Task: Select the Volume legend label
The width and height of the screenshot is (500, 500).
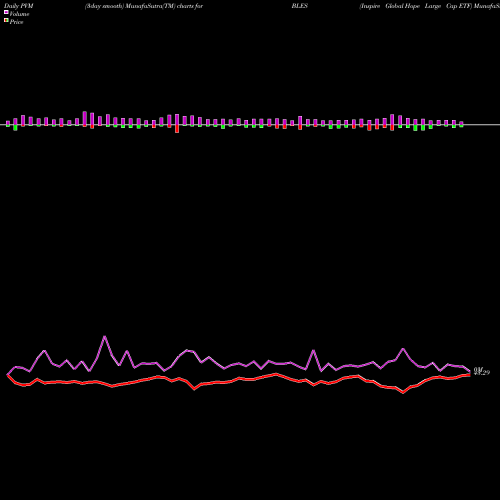Action: [19, 14]
